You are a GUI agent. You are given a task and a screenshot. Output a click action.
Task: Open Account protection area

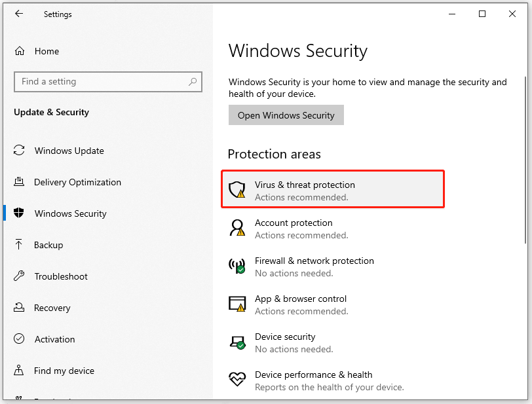[294, 228]
